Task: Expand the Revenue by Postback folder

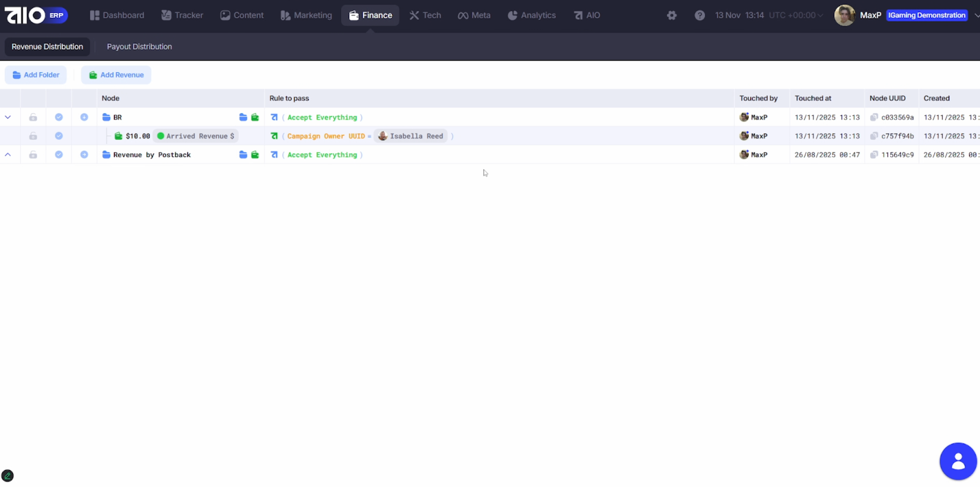Action: [x=8, y=155]
